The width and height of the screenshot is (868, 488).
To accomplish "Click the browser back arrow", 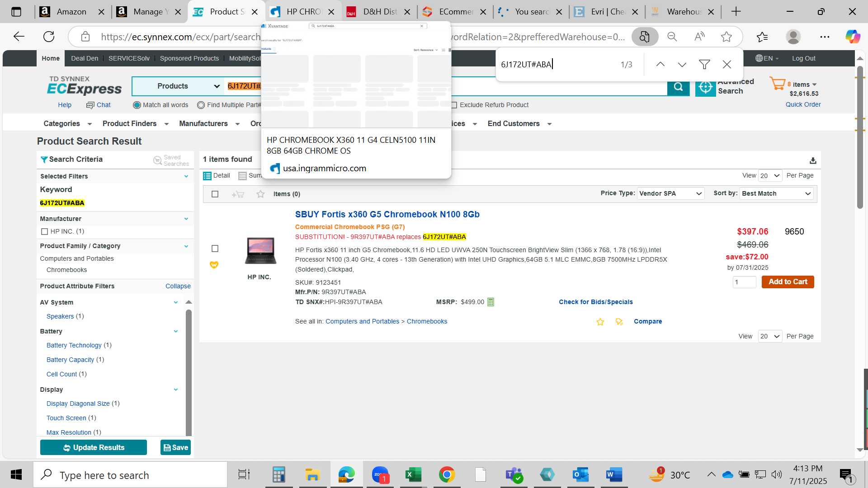I will (19, 37).
